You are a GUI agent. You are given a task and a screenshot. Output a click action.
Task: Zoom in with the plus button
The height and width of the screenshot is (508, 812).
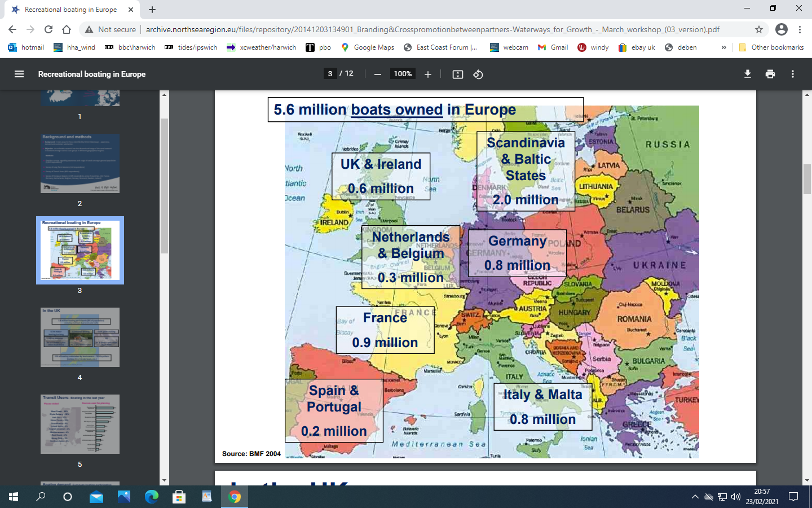428,75
